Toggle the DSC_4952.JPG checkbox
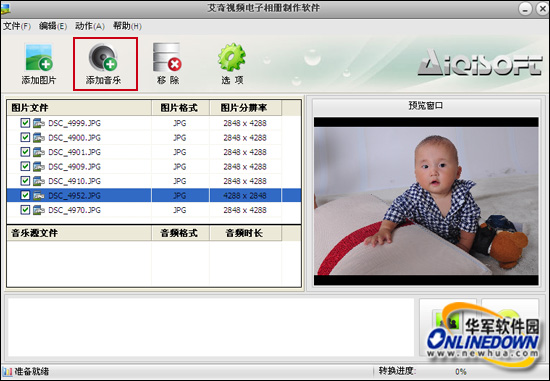This screenshot has width=550, height=381. pos(25,195)
